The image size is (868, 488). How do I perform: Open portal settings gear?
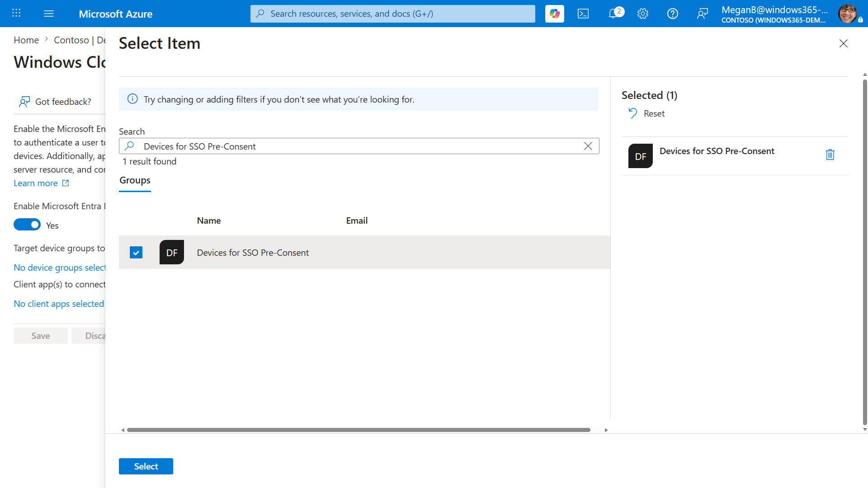click(643, 14)
